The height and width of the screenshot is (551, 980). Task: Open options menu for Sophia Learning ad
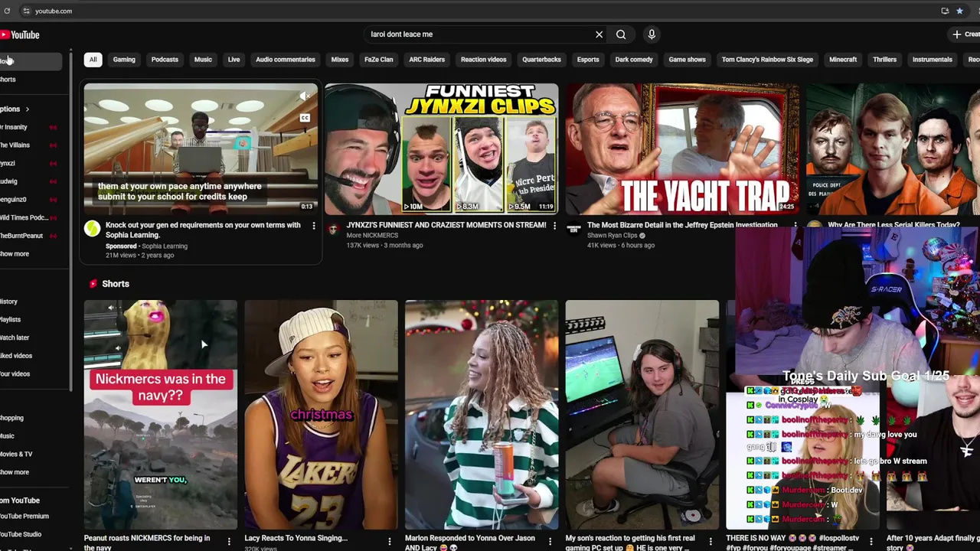pos(313,226)
